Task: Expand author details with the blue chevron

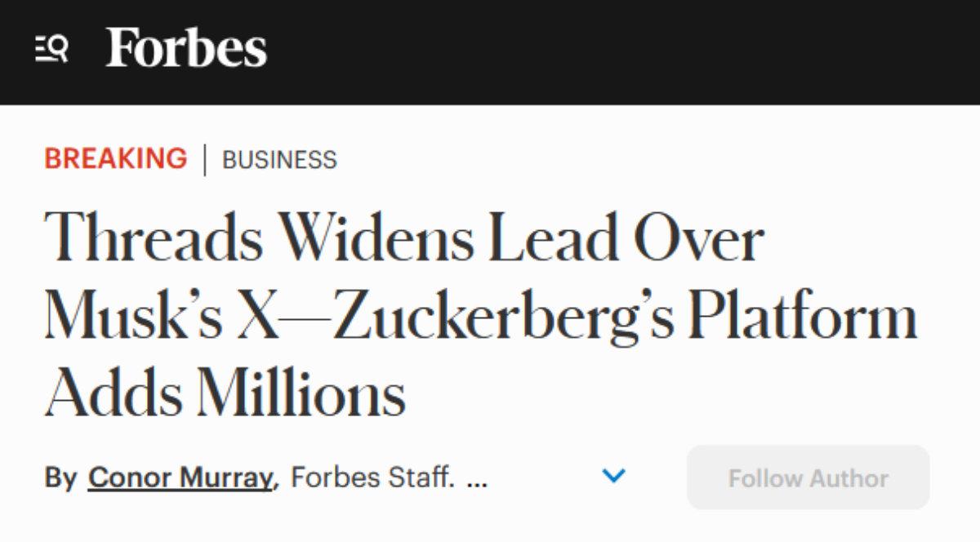Action: pyautogui.click(x=613, y=475)
